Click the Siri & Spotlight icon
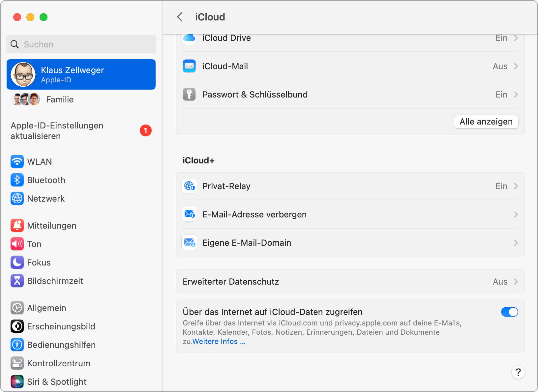 tap(17, 382)
